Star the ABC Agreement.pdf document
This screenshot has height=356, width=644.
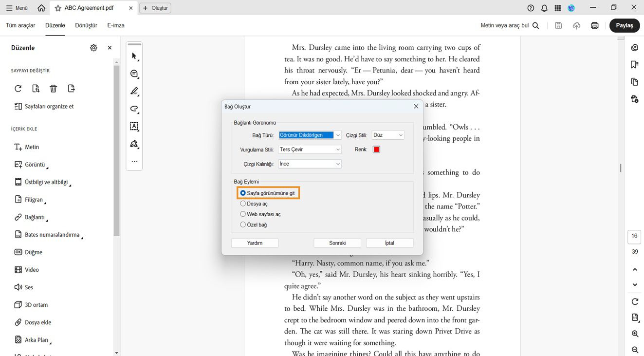coord(58,8)
